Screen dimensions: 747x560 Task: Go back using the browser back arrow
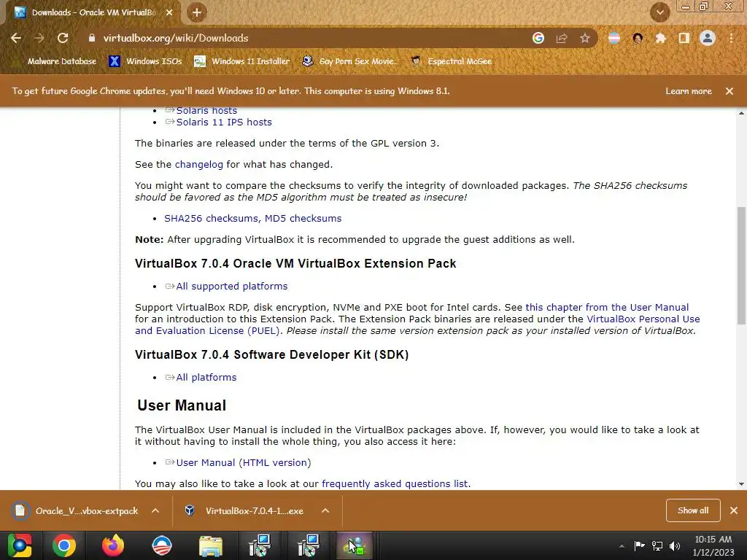[x=16, y=38]
